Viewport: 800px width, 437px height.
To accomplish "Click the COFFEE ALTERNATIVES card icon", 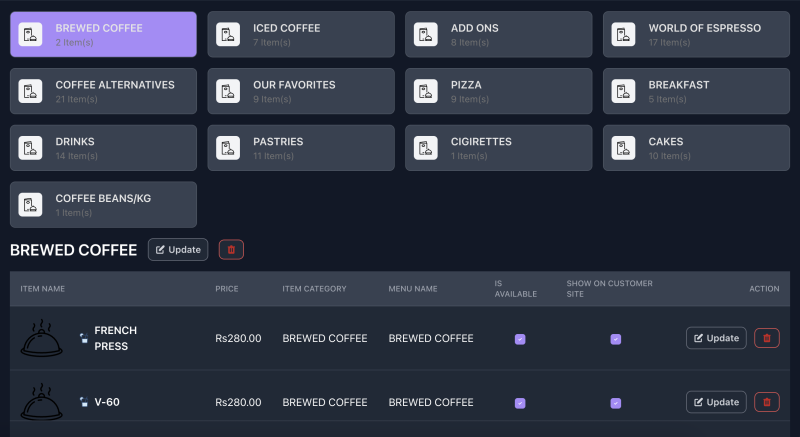I will [30, 91].
